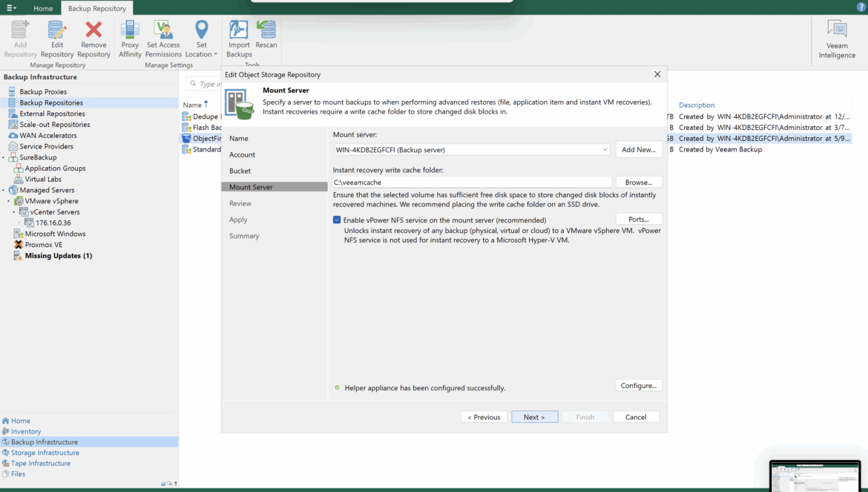
Task: Click the Add Repository ribbon icon
Action: (x=20, y=38)
